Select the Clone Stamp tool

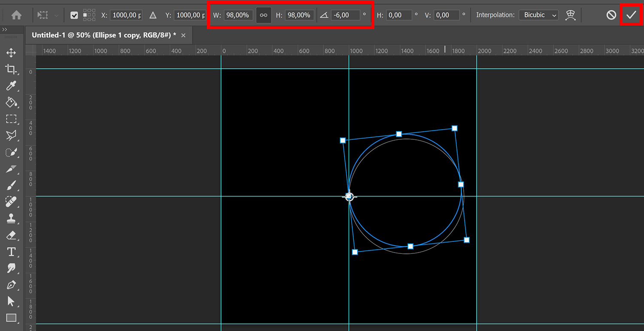point(12,219)
